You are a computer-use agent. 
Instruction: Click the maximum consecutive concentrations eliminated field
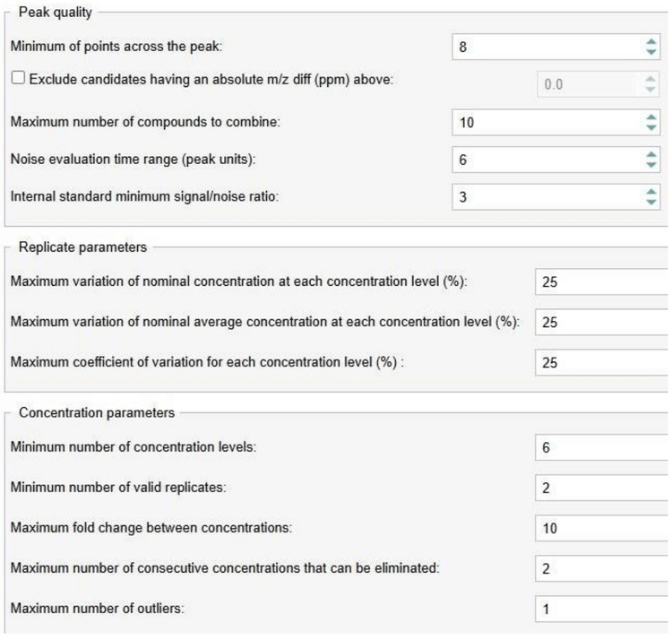tap(602, 568)
